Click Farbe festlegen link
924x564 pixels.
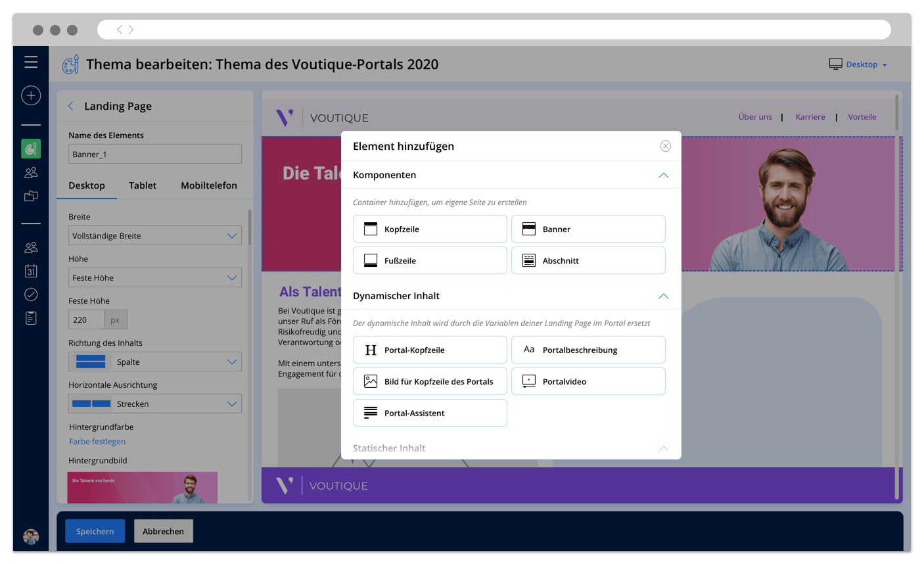[97, 442]
